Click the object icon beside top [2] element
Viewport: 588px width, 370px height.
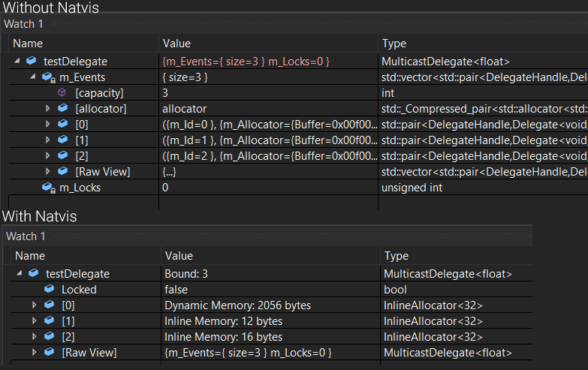tap(63, 155)
